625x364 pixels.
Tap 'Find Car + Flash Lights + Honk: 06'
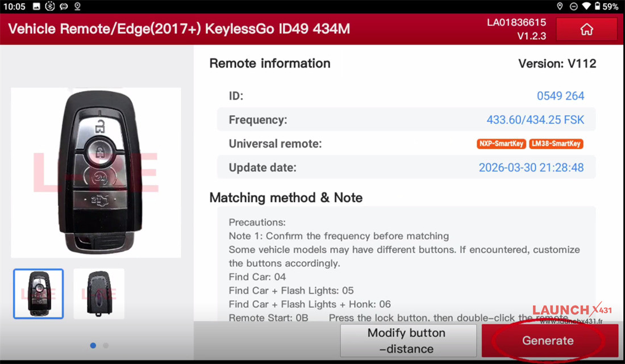[310, 304]
